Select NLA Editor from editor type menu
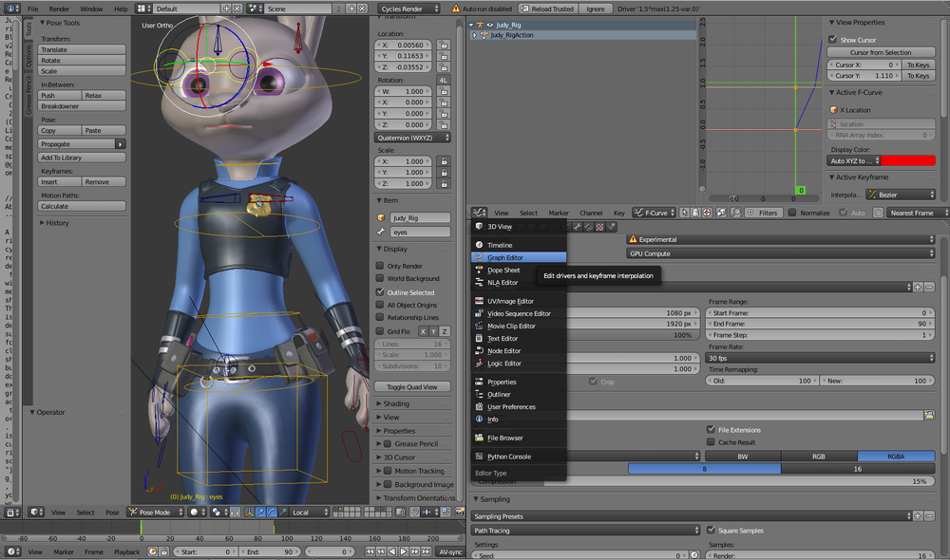Screen dimensions: 950x560 point(518,282)
